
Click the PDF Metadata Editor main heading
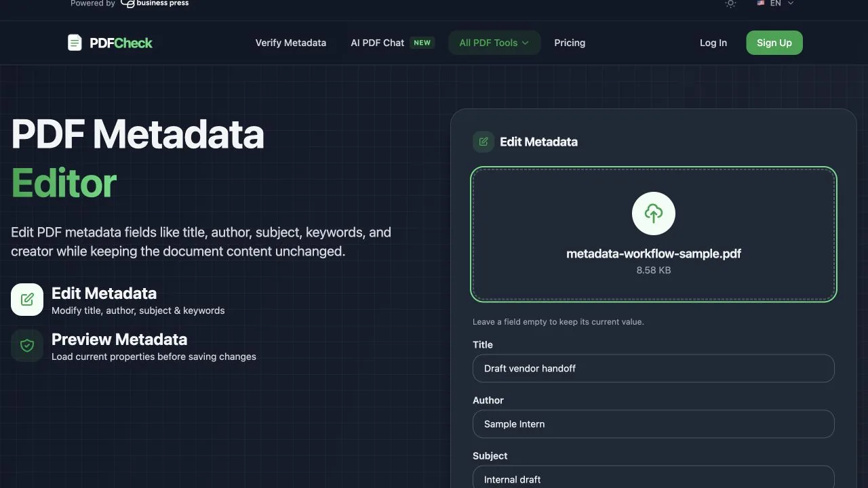138,159
